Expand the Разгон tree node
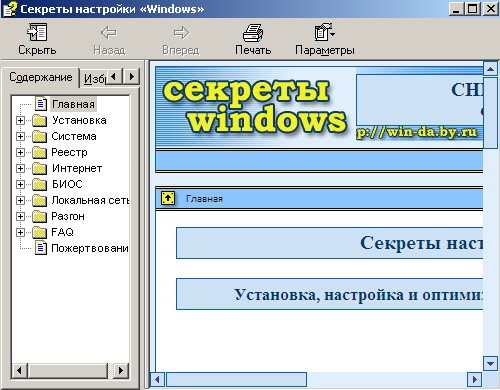The width and height of the screenshot is (500, 390). pos(20,216)
